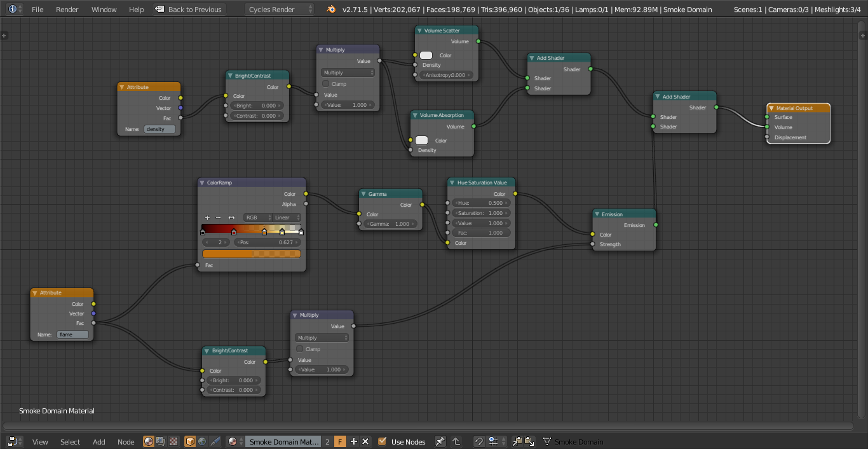Viewport: 868px width, 449px height.
Task: Collapse the ColorRamp node triangle
Action: 203,183
